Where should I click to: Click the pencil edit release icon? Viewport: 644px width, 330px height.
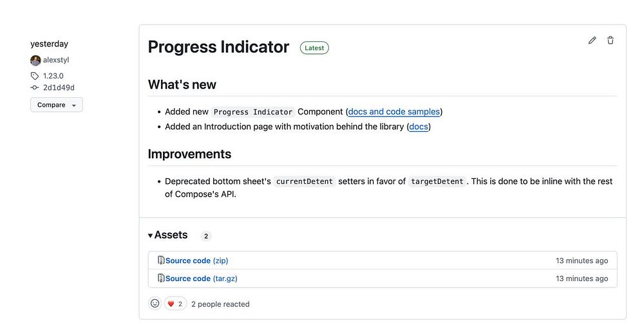(x=592, y=41)
